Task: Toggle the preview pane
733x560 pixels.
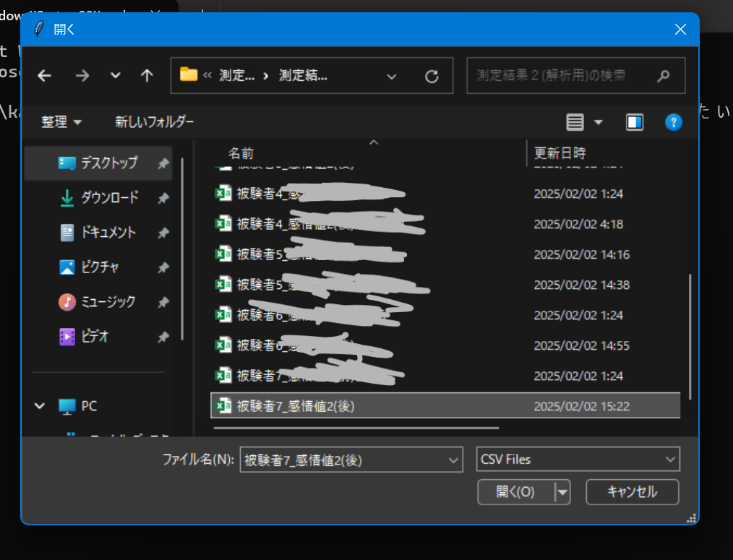Action: [635, 121]
